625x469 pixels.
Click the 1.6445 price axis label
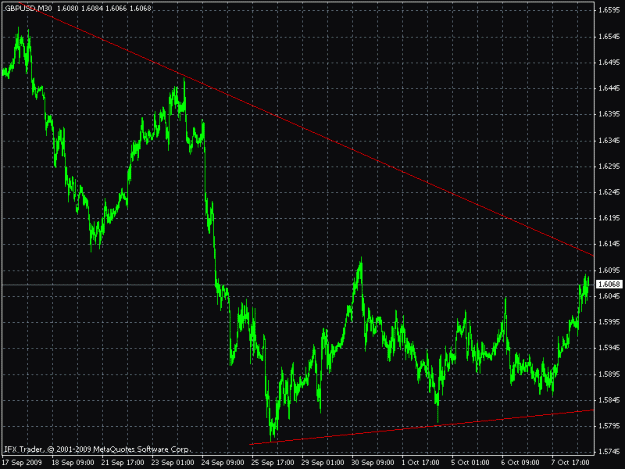click(609, 88)
